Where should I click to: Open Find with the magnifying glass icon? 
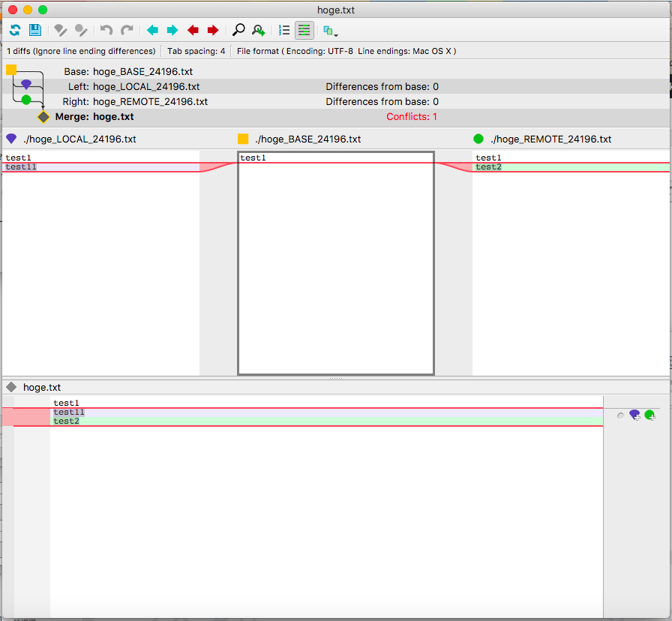238,30
